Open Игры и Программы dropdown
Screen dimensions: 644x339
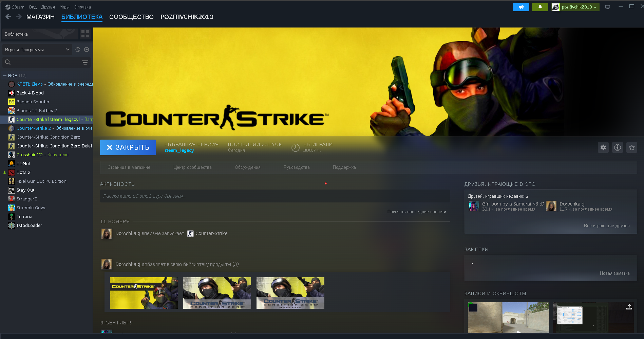37,50
